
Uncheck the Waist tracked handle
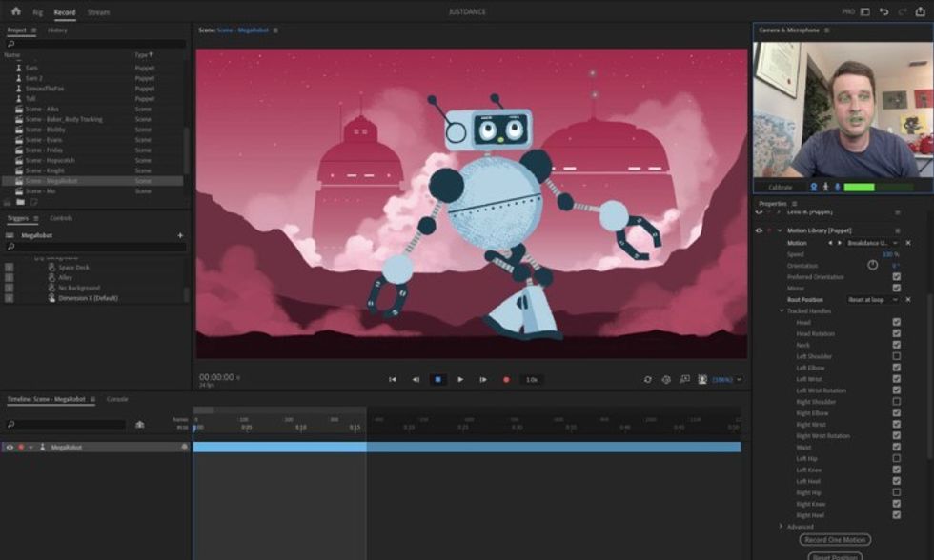click(897, 447)
